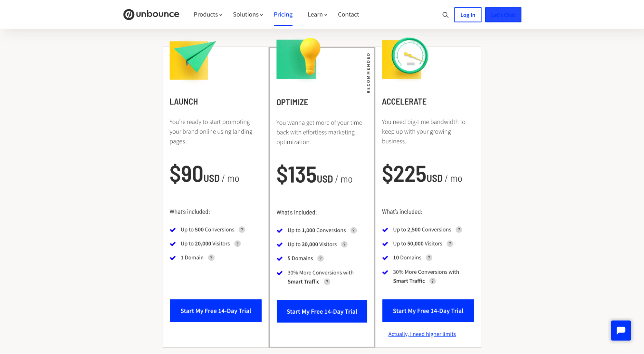644x354 pixels.
Task: Open tooltip for Smart Traffic under Optimize
Action: pyautogui.click(x=327, y=282)
